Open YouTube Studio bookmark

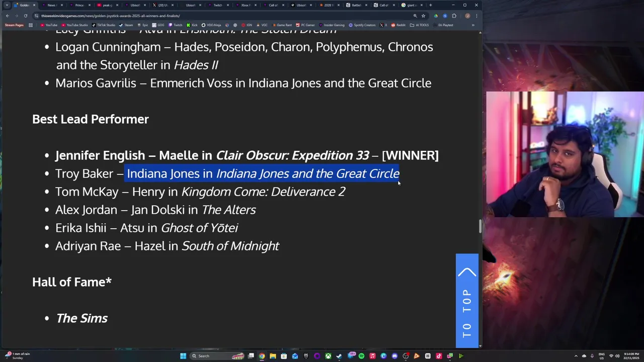point(74,25)
